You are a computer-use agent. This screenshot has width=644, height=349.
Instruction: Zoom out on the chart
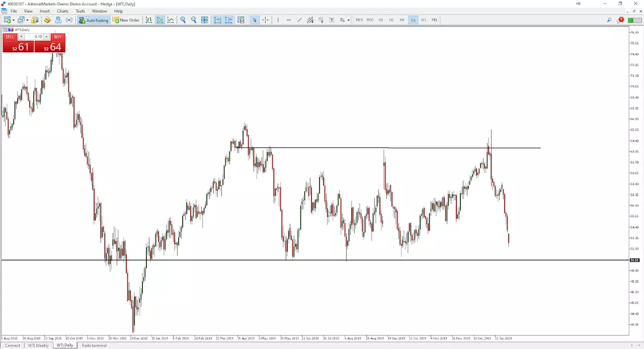[194, 20]
